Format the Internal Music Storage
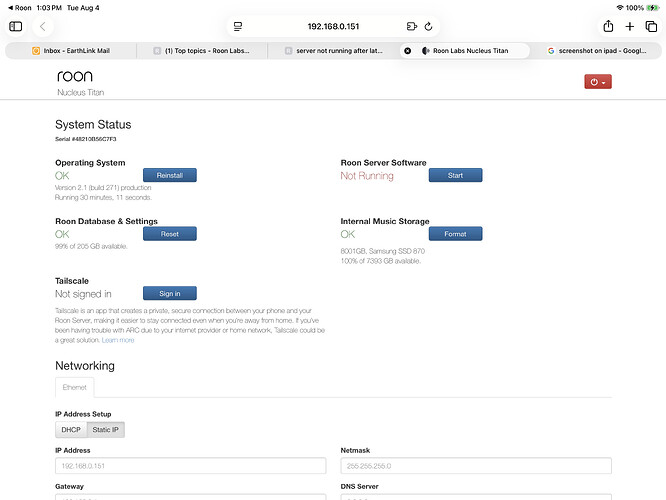Image resolution: width=666 pixels, height=500 pixels. click(455, 234)
